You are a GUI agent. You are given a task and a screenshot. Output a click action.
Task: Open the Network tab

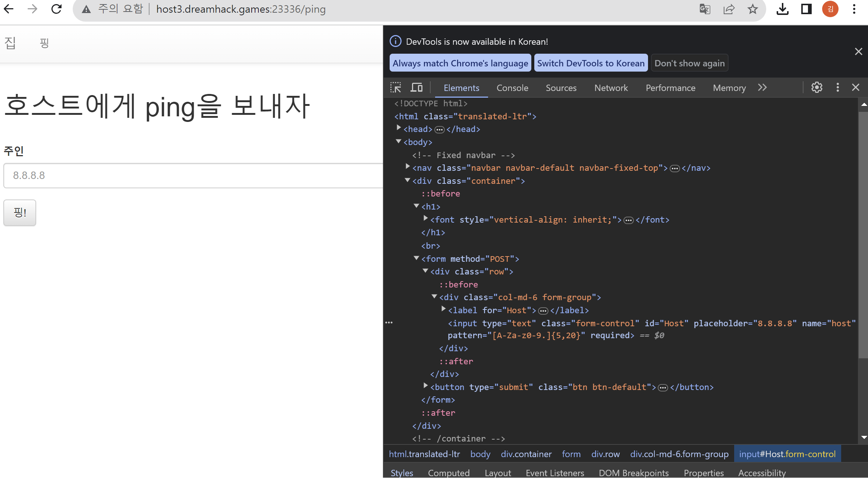(x=611, y=88)
